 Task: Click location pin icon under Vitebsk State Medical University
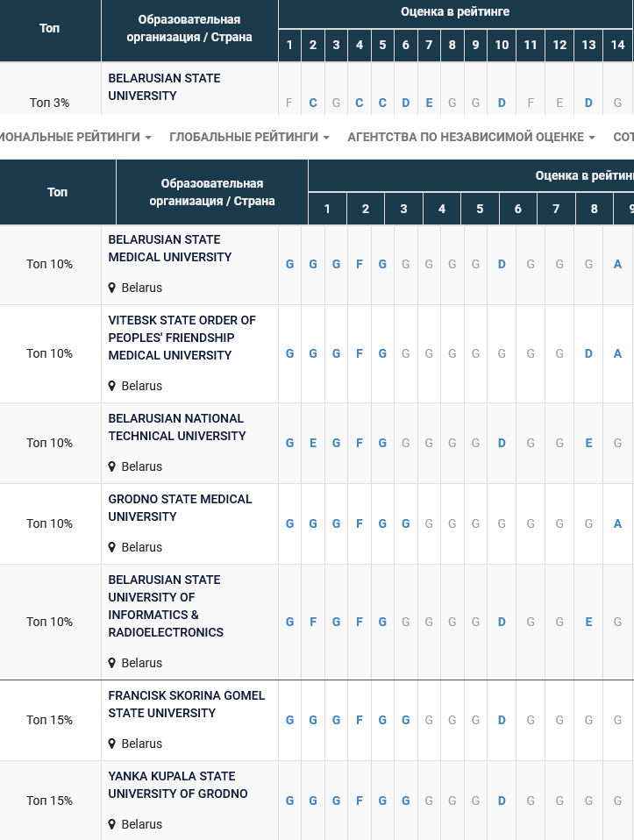pyautogui.click(x=112, y=386)
